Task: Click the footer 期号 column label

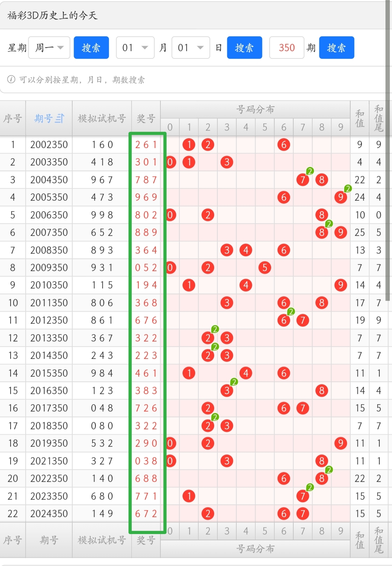Action: [x=49, y=540]
